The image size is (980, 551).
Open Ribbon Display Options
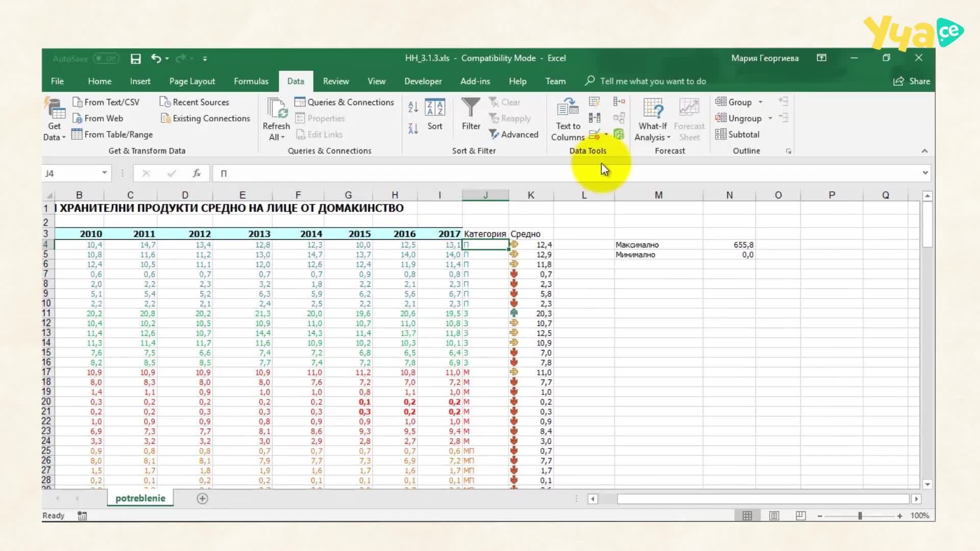click(x=821, y=58)
